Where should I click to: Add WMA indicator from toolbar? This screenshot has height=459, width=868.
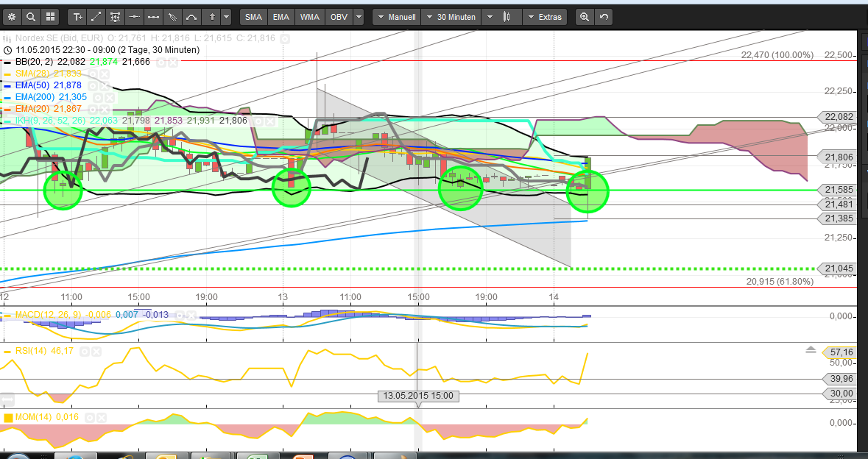click(x=310, y=17)
